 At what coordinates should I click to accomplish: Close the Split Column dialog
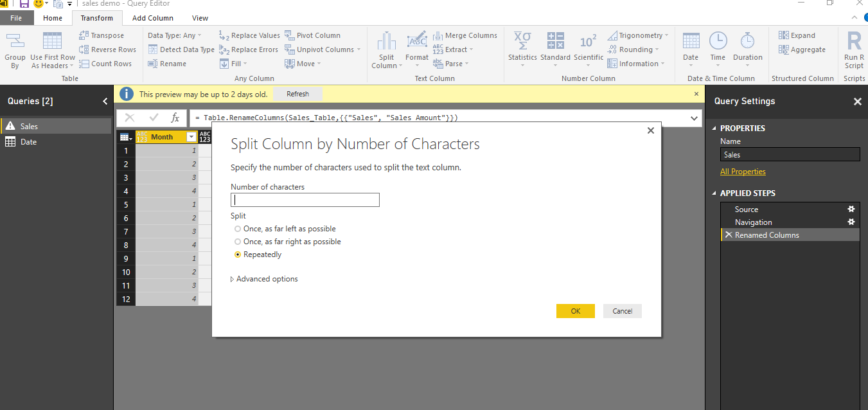(650, 130)
